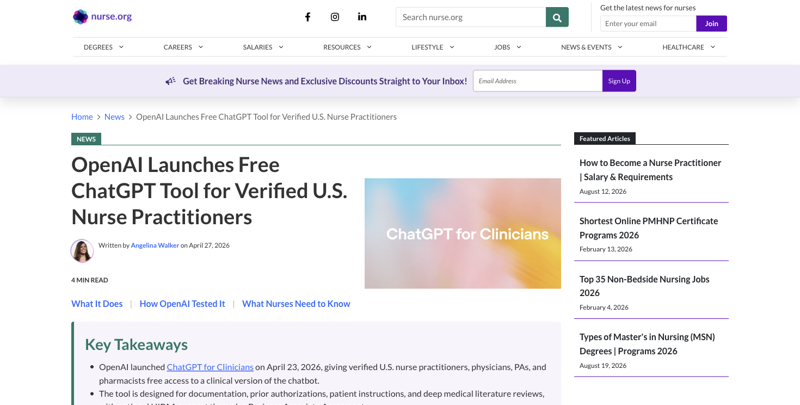This screenshot has width=800, height=405.
Task: Expand the Lifestyle menu chevron
Action: tap(452, 47)
